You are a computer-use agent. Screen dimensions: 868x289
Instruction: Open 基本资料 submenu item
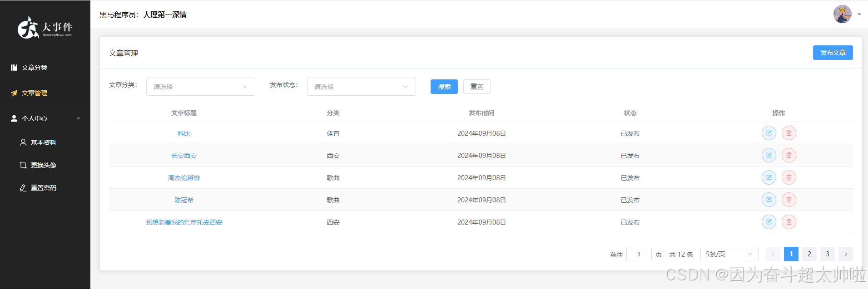pyautogui.click(x=45, y=142)
